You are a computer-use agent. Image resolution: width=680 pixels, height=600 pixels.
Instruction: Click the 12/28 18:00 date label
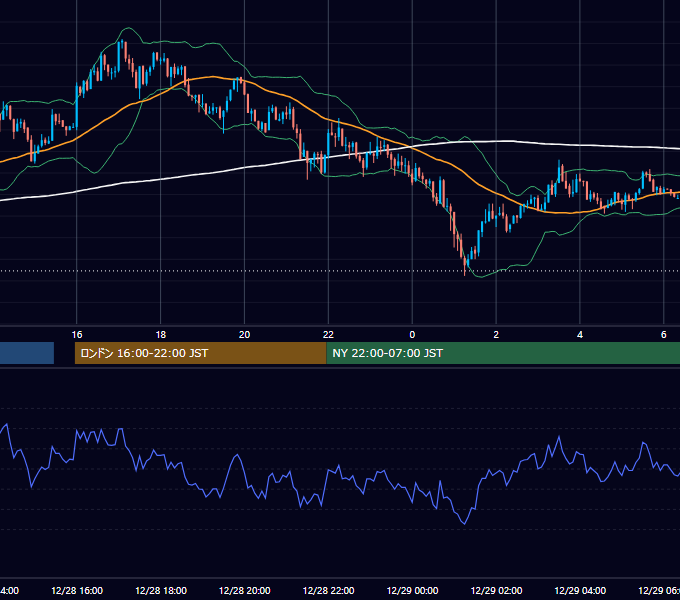pos(161,590)
